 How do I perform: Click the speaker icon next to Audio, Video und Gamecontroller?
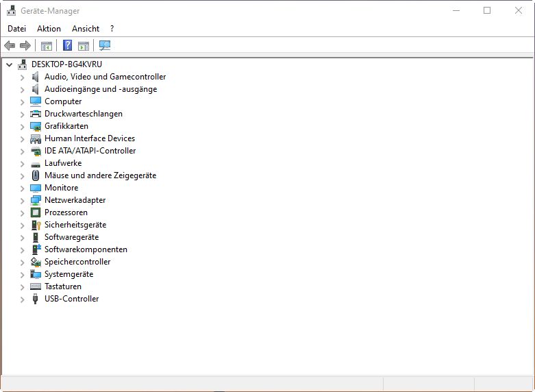35,77
